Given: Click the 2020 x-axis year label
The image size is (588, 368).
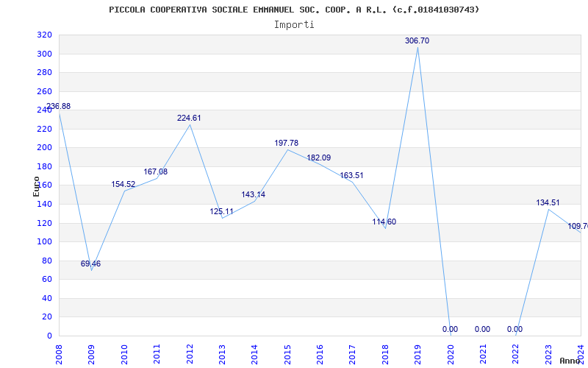Looking at the screenshot, I should [x=451, y=354].
